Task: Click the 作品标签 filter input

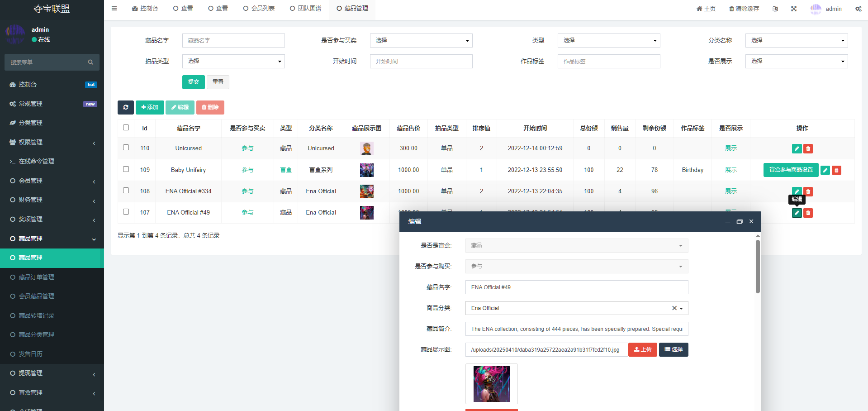Action: (x=609, y=62)
